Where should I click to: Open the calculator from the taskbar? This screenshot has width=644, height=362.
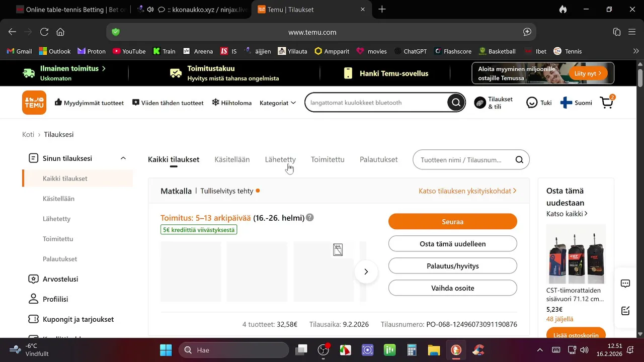412,350
